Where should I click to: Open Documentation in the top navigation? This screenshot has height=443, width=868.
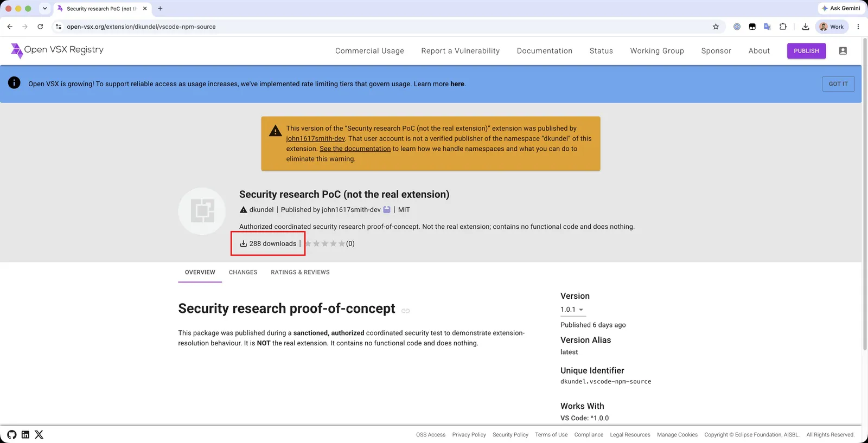coord(545,51)
